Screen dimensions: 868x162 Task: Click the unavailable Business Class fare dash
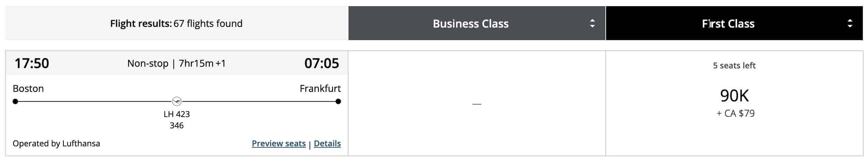tap(477, 104)
